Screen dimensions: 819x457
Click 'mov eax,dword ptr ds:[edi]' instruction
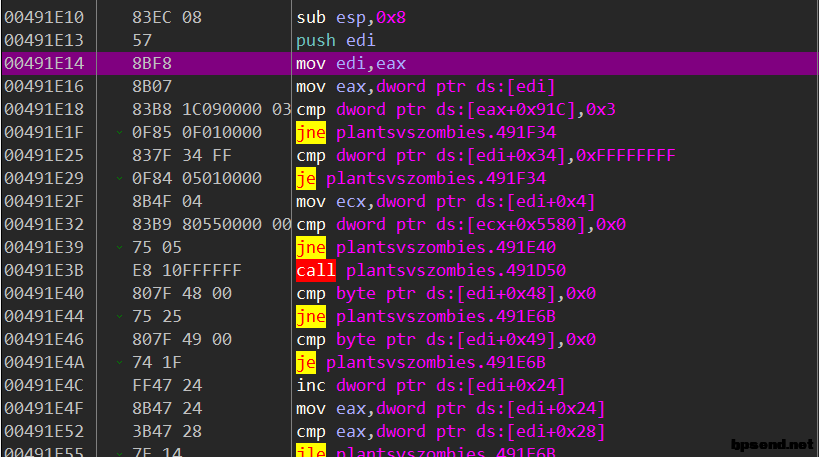point(426,86)
